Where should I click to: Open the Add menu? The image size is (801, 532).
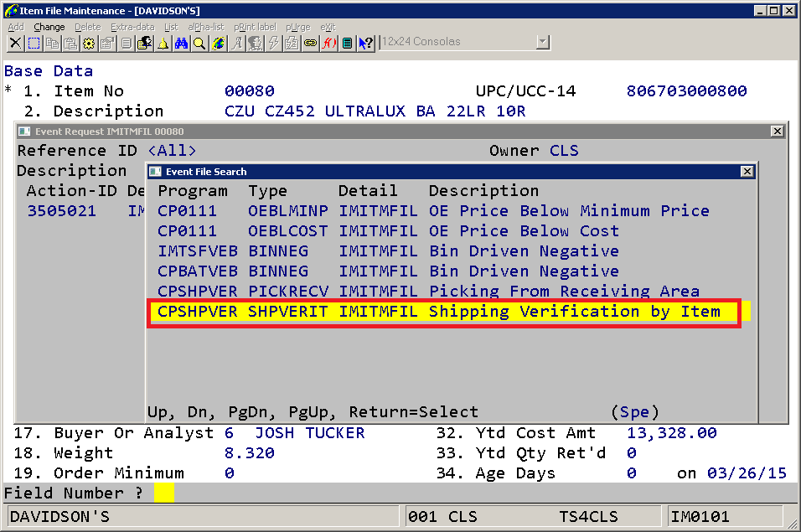[16, 27]
